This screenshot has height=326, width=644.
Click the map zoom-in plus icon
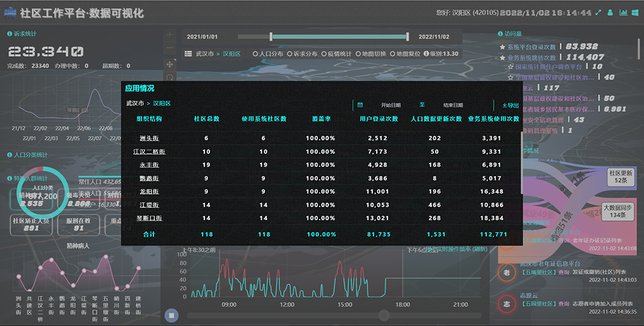click(x=170, y=35)
